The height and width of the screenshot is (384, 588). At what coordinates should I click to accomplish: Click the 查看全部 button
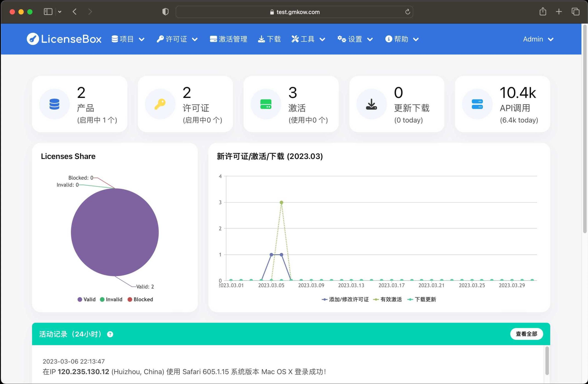pos(526,334)
